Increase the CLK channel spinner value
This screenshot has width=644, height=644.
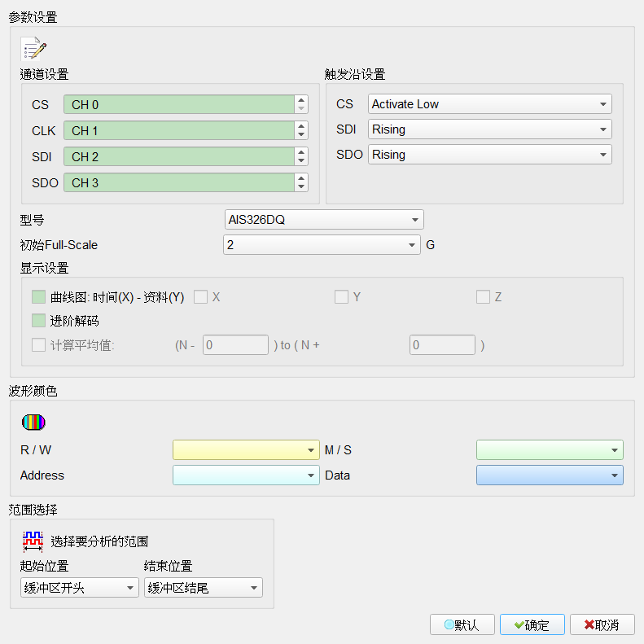coord(301,125)
